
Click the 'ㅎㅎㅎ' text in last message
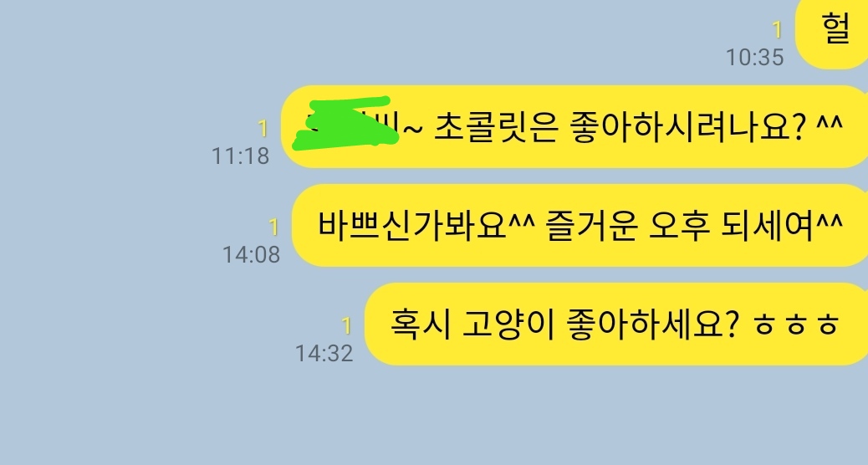797,326
